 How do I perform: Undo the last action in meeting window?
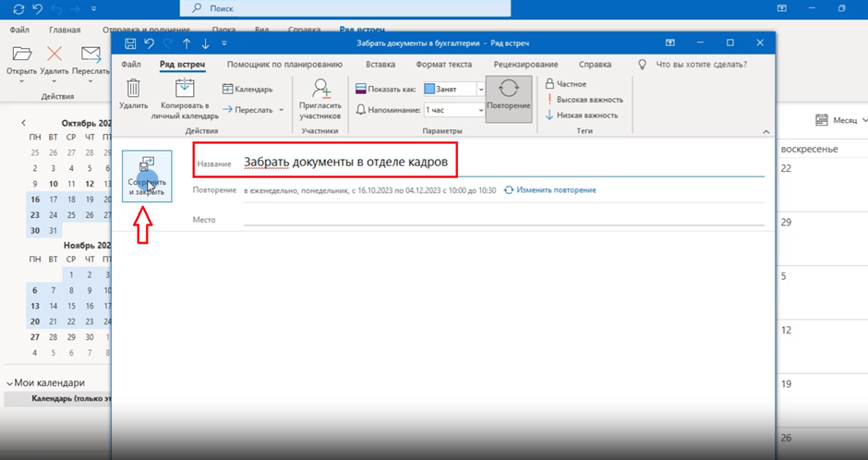(149, 43)
